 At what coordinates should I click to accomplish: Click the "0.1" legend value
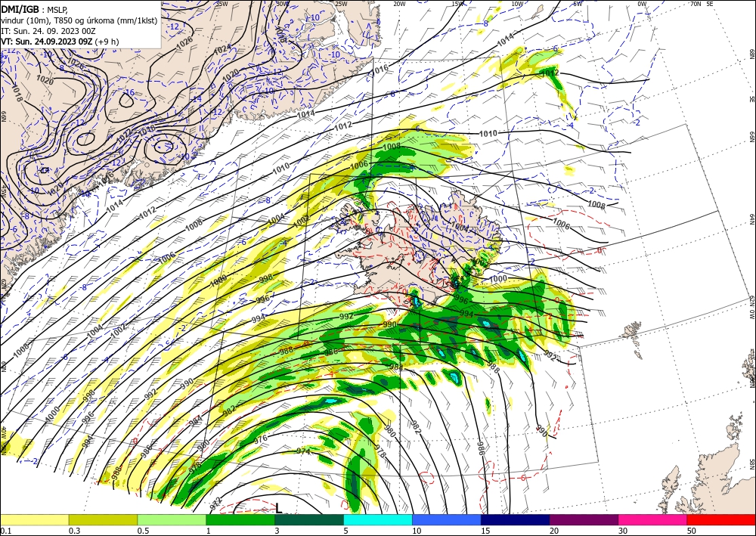point(6,531)
